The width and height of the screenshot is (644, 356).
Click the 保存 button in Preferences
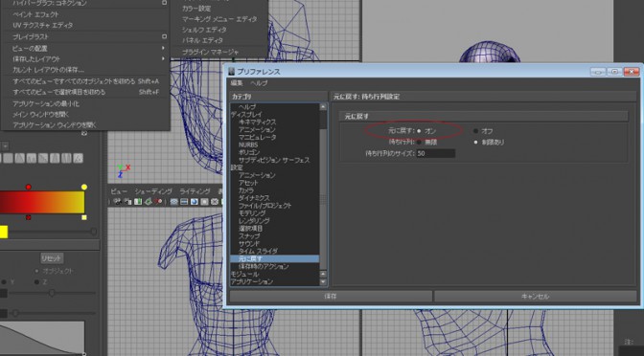point(331,296)
